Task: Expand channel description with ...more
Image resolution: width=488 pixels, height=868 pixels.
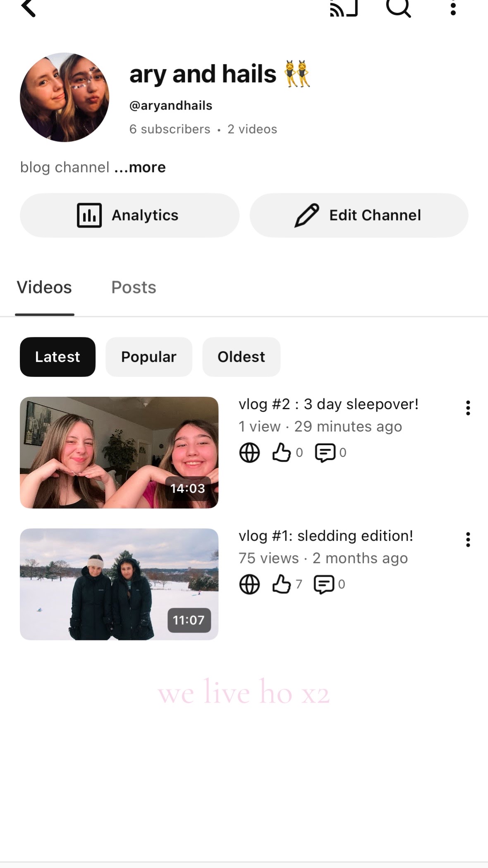Action: click(x=140, y=167)
